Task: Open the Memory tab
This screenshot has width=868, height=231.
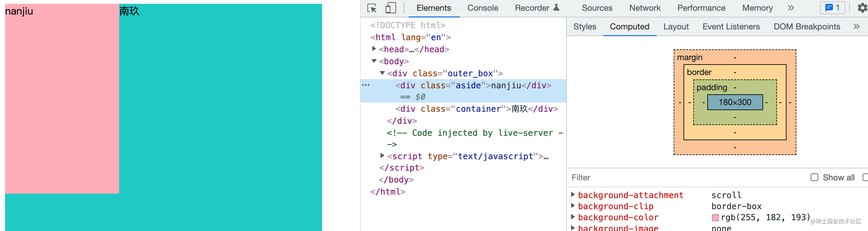Action: click(x=757, y=8)
